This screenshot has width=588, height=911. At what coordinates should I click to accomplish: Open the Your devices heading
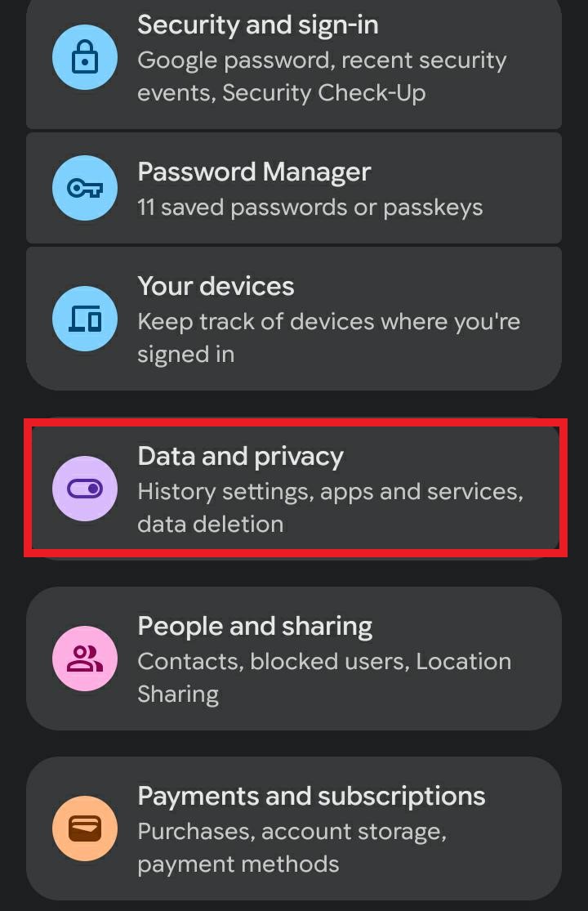(216, 286)
